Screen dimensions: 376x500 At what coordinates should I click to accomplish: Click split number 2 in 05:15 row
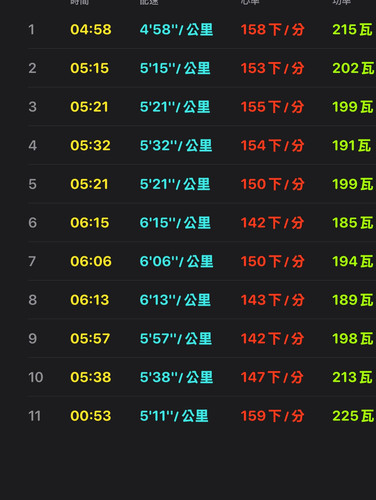click(x=32, y=69)
